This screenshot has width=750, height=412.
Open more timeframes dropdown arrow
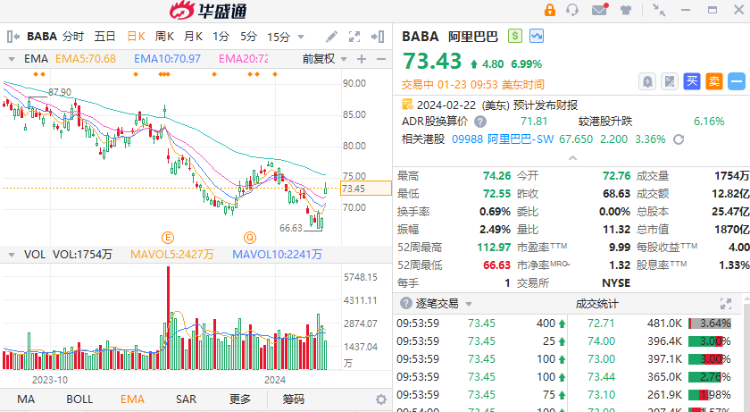[x=301, y=37]
